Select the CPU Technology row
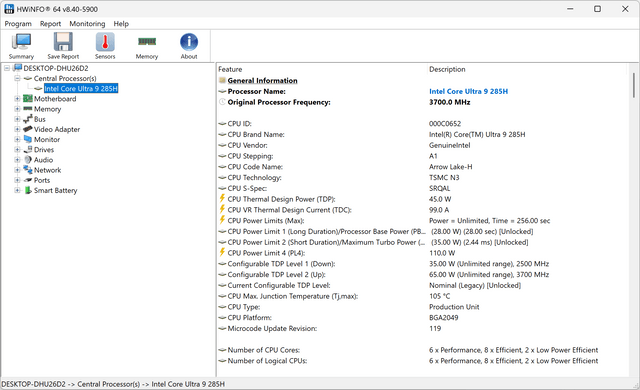This screenshot has width=640, height=390. 422,177
